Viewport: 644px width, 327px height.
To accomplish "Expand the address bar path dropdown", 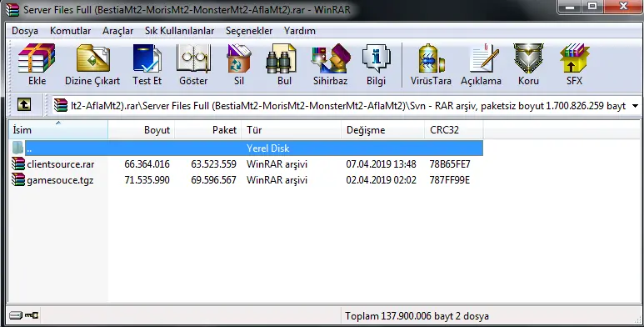I will click(635, 106).
